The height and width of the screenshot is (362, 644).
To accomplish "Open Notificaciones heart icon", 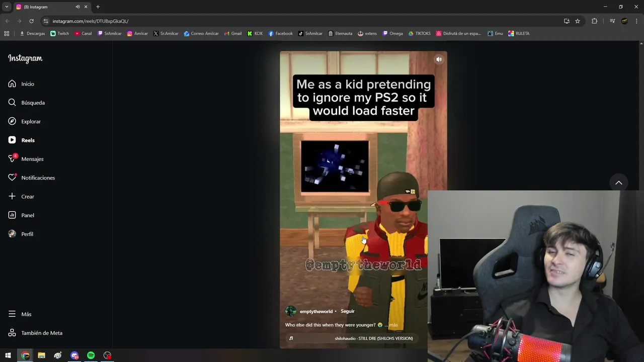I will click(x=12, y=177).
